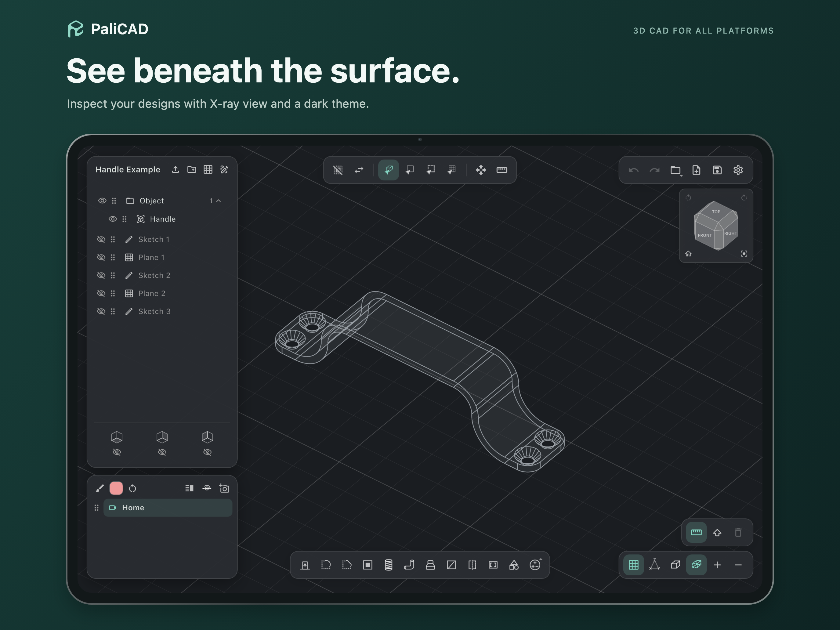Click the new folder icon in panel header
The width and height of the screenshot is (840, 630).
click(x=192, y=169)
